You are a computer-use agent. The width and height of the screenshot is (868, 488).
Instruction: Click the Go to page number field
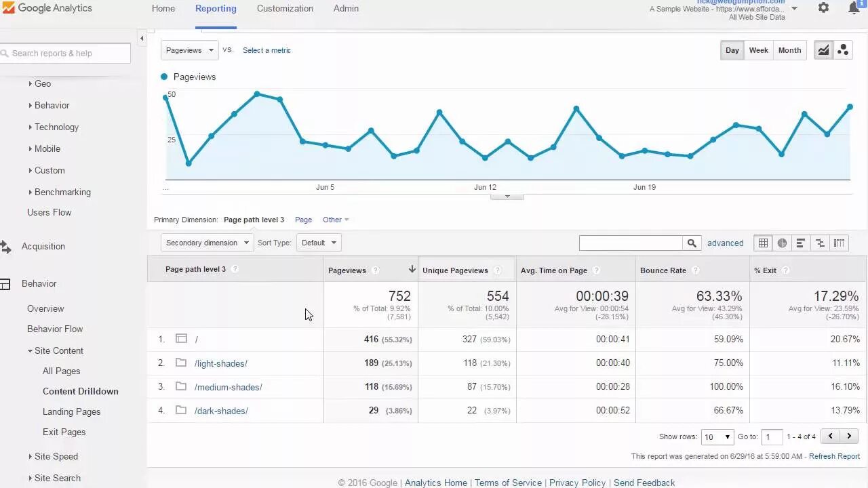coord(772,437)
